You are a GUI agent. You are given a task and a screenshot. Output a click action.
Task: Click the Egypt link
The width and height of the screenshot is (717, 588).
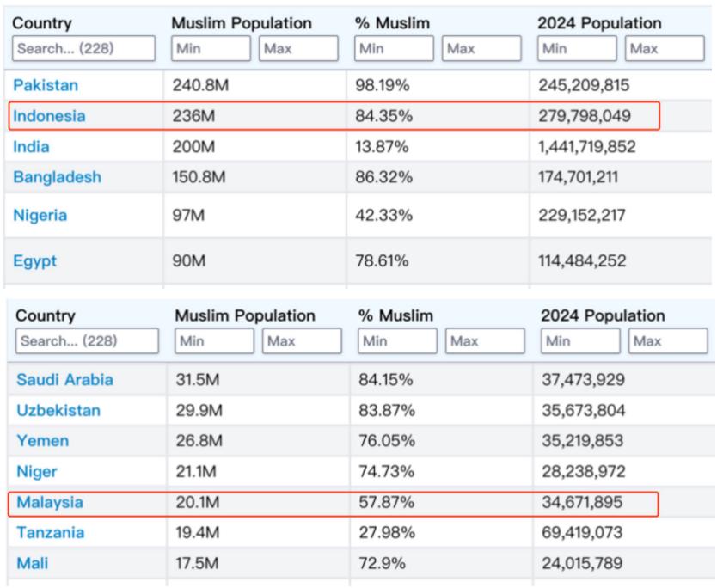35,261
